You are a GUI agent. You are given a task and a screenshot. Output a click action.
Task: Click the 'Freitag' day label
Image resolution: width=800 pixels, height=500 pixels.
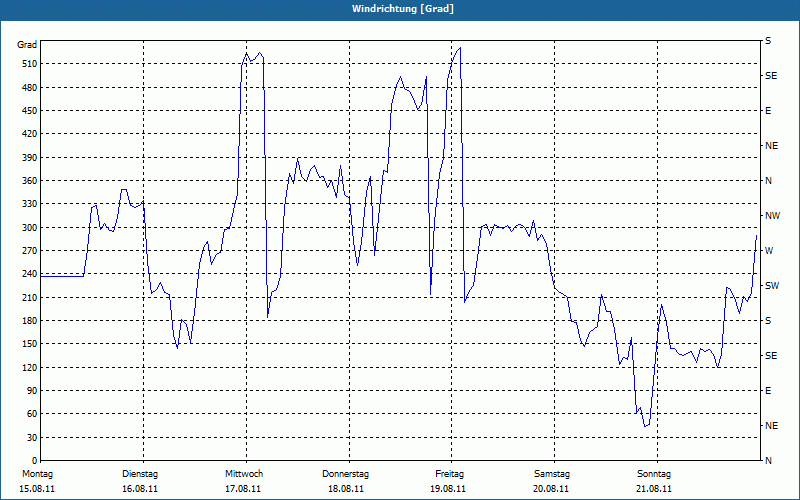[449, 474]
